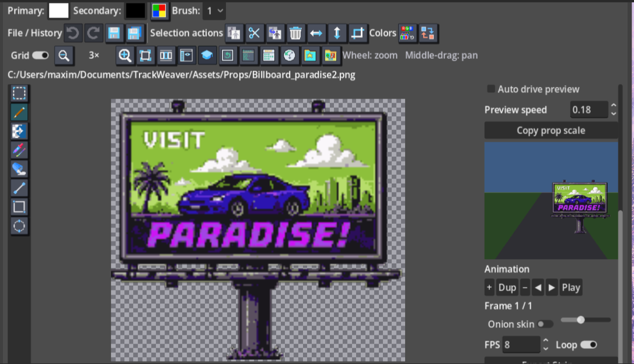Click the Billboard_paradise2.png file path text
Image resolution: width=634 pixels, height=364 pixels.
click(181, 75)
